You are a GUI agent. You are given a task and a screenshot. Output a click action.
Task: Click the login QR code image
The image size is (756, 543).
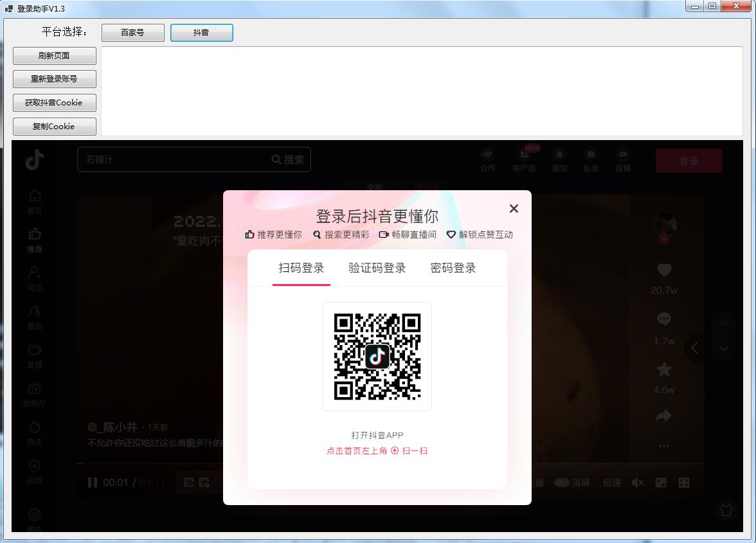[377, 357]
